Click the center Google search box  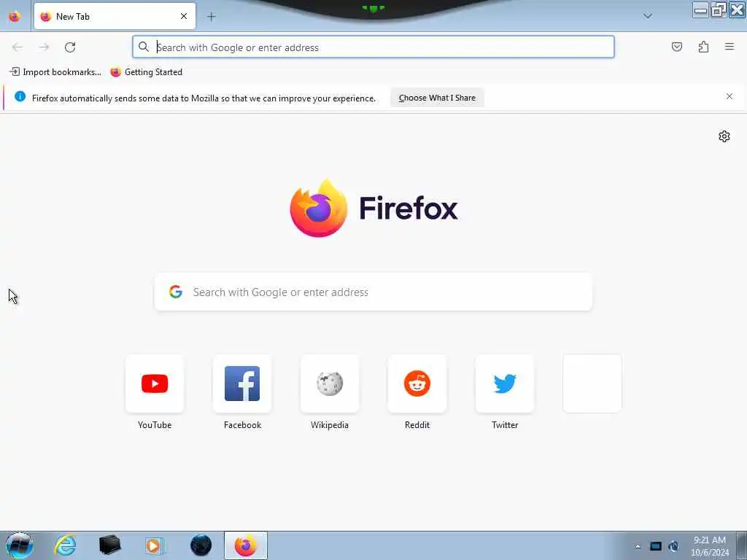click(x=373, y=292)
